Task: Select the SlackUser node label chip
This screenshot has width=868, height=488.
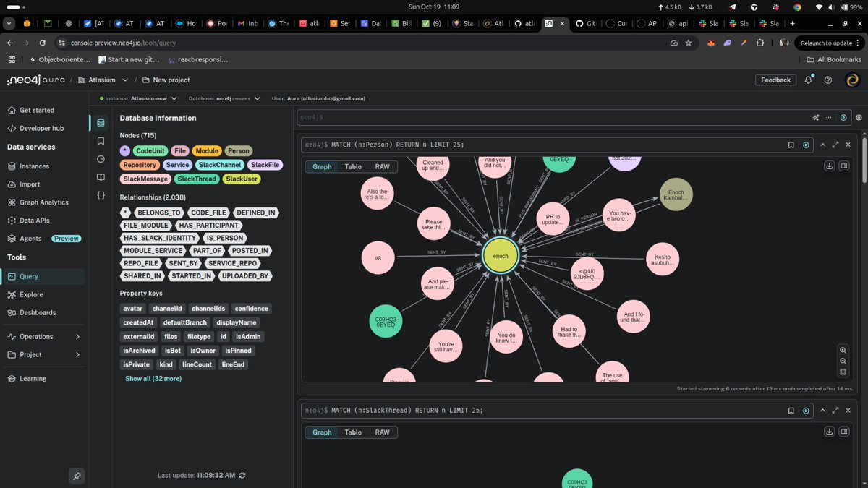Action: (x=241, y=179)
